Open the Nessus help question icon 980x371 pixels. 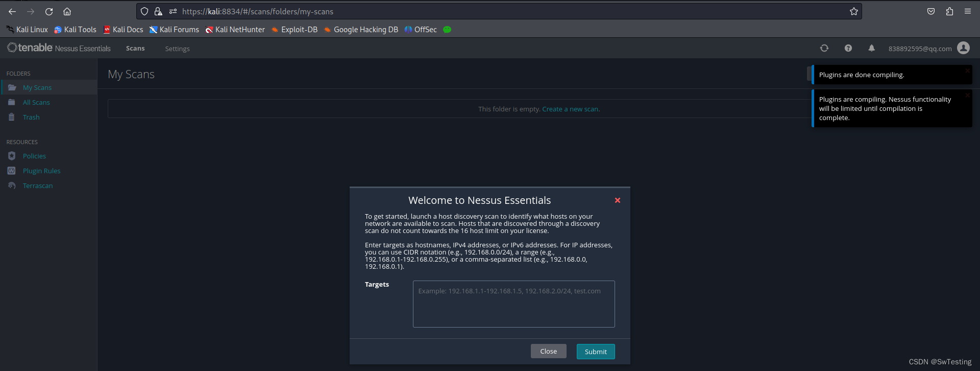click(x=848, y=48)
